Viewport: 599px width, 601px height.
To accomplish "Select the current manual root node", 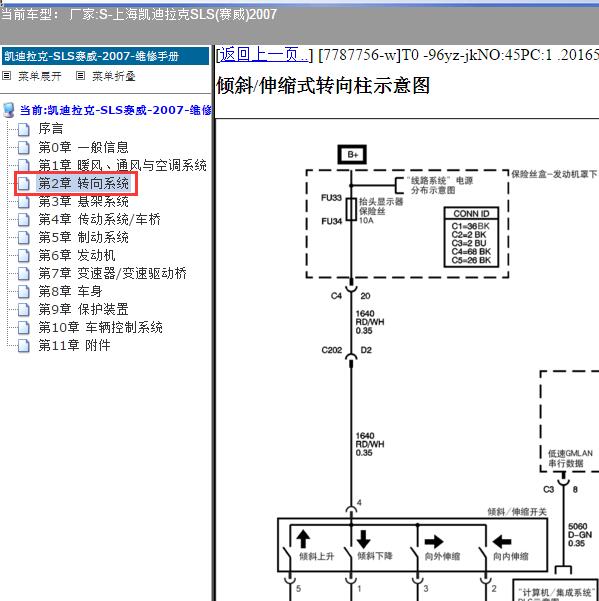I will [x=115, y=110].
